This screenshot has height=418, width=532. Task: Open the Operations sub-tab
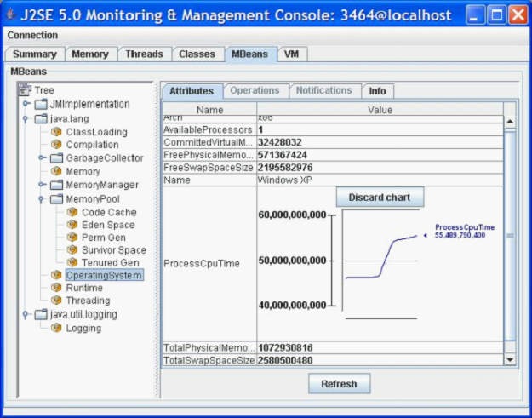(255, 90)
